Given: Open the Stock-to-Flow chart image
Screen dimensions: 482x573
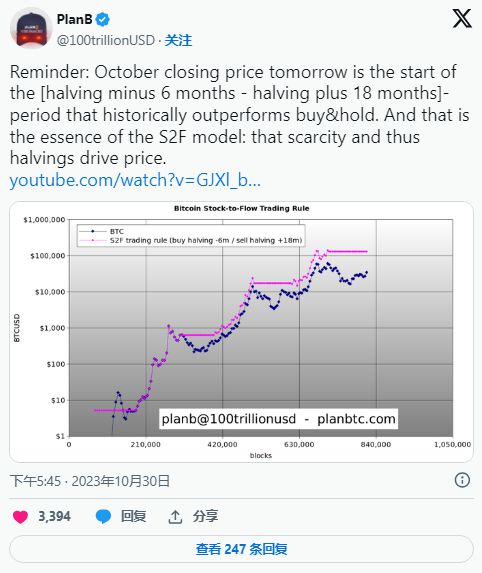Looking at the screenshot, I should point(241,331).
